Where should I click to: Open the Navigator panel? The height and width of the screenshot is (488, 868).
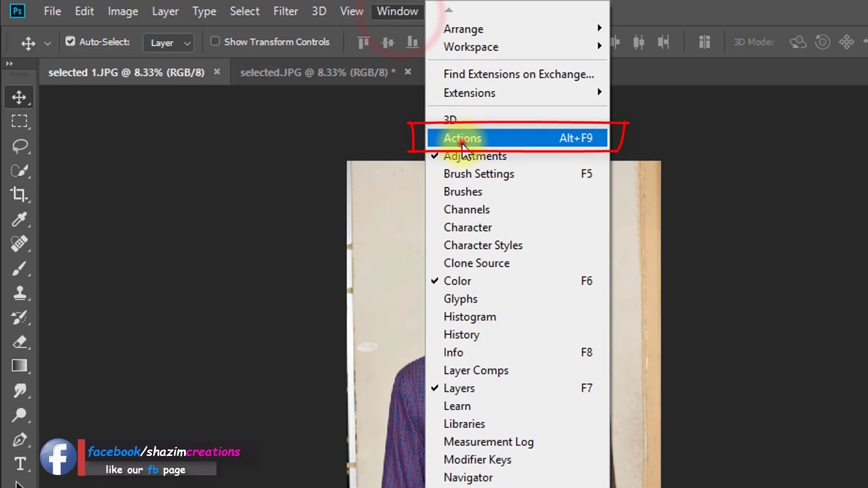point(518,477)
